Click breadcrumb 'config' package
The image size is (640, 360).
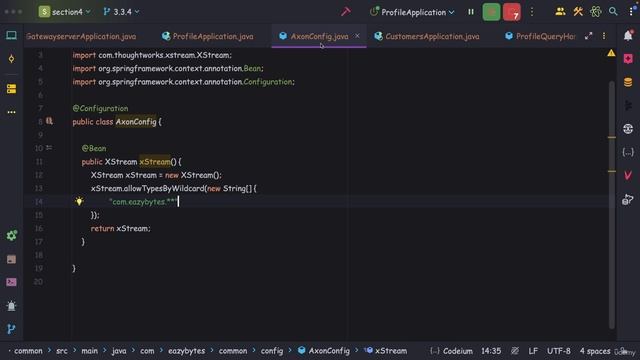[272, 351]
